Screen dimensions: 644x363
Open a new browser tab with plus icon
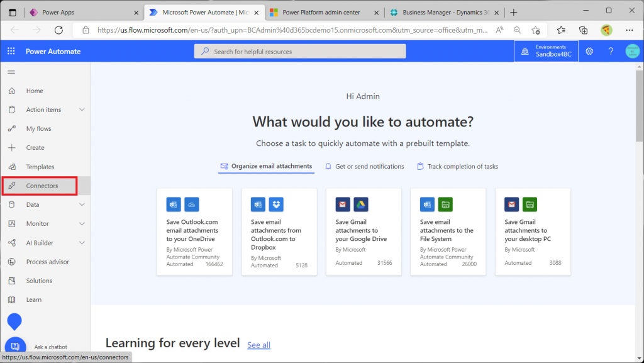coord(513,13)
